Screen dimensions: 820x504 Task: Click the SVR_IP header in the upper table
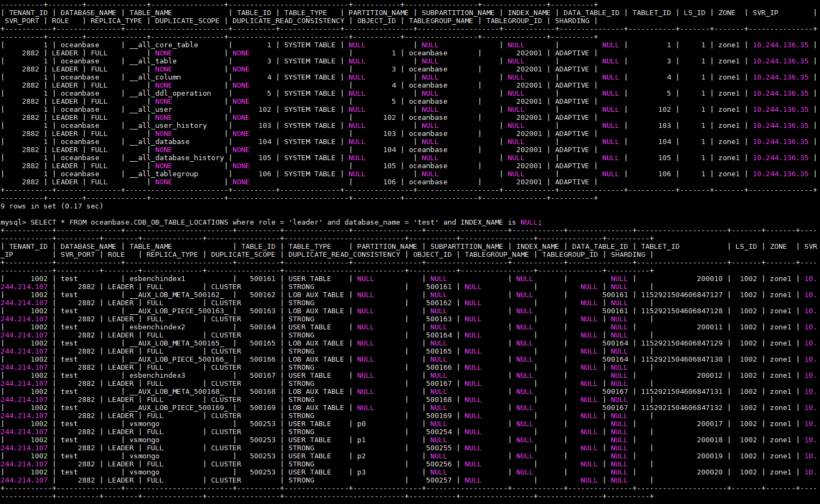(766, 13)
